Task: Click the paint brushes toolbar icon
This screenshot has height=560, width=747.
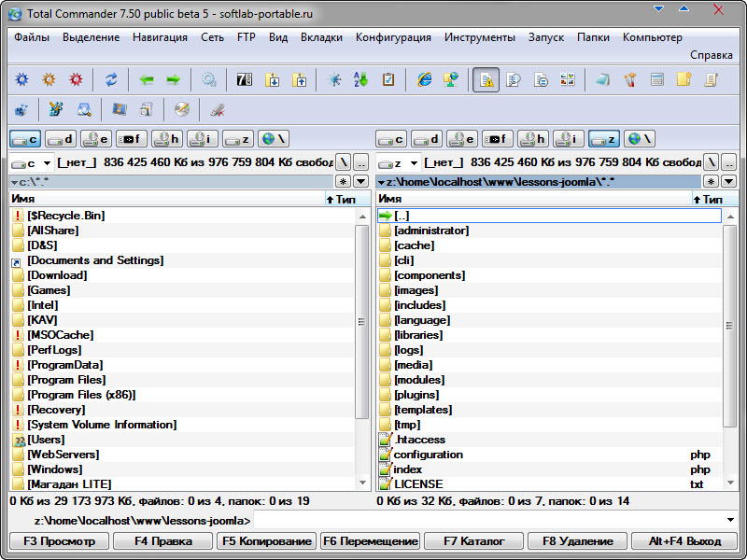Action: [630, 79]
